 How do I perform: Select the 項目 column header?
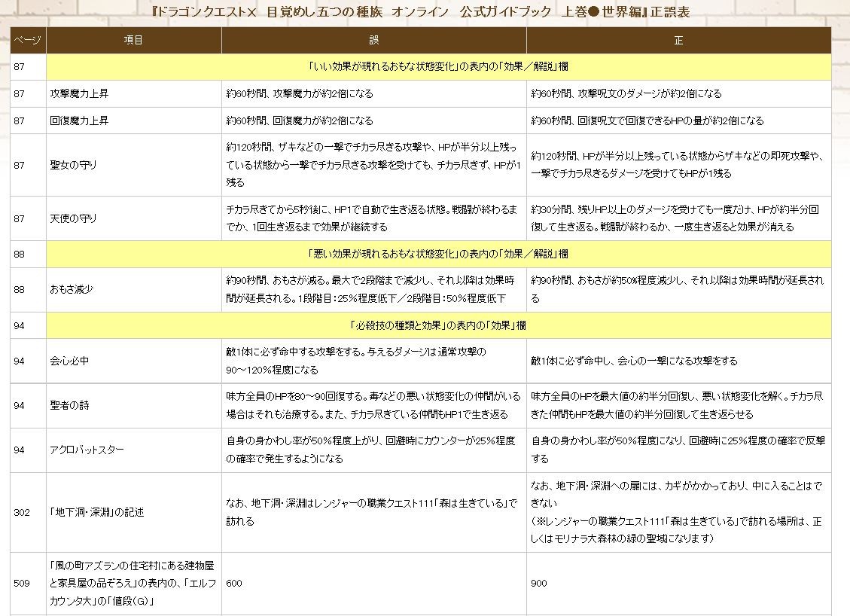click(134, 40)
